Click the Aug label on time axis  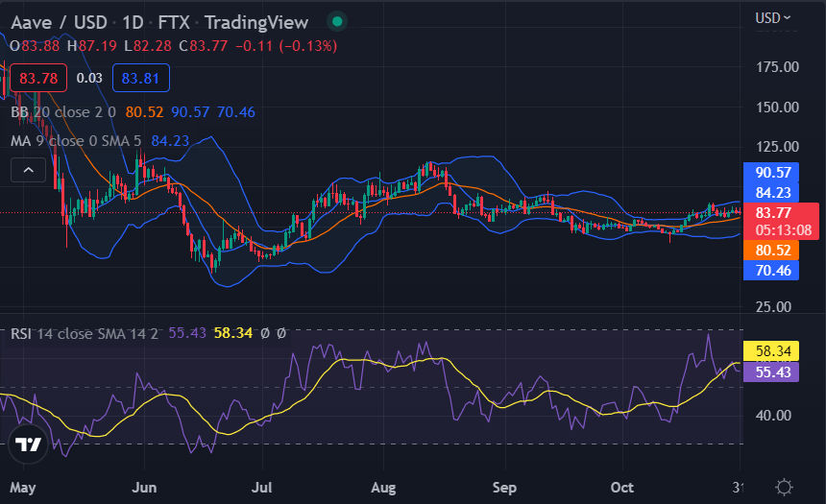[x=383, y=487]
